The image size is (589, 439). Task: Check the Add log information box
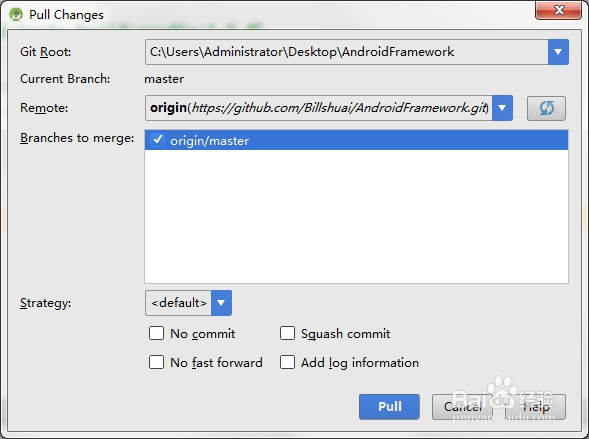287,362
